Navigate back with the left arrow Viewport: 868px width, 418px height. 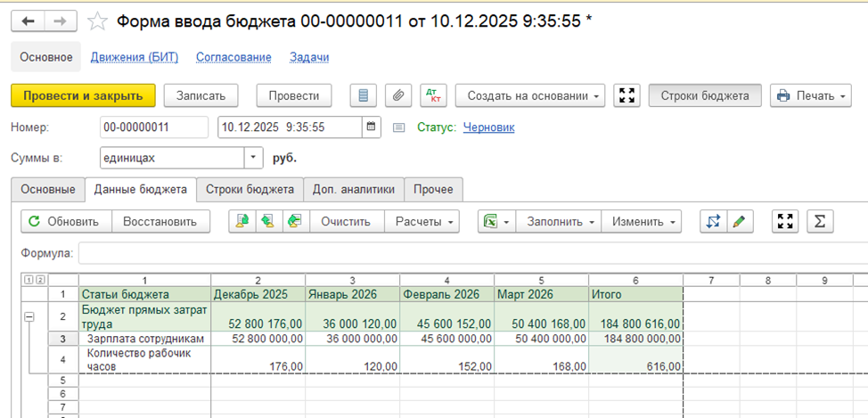[x=28, y=21]
